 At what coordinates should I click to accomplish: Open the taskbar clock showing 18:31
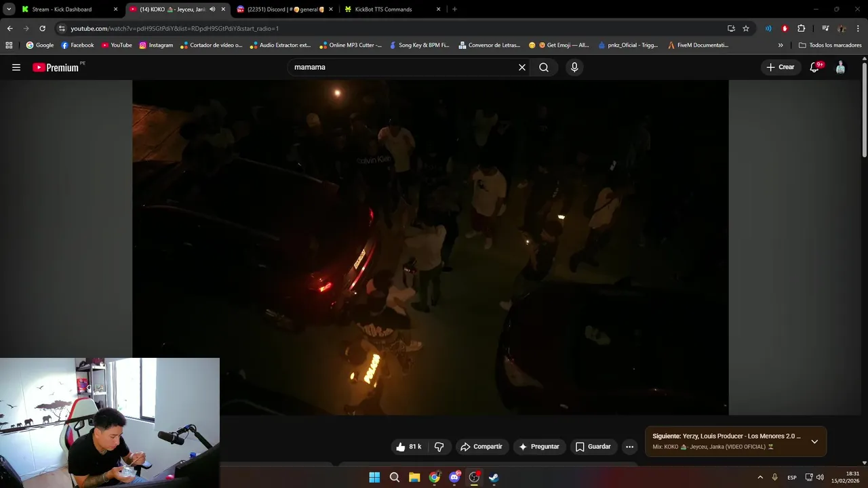click(846, 477)
